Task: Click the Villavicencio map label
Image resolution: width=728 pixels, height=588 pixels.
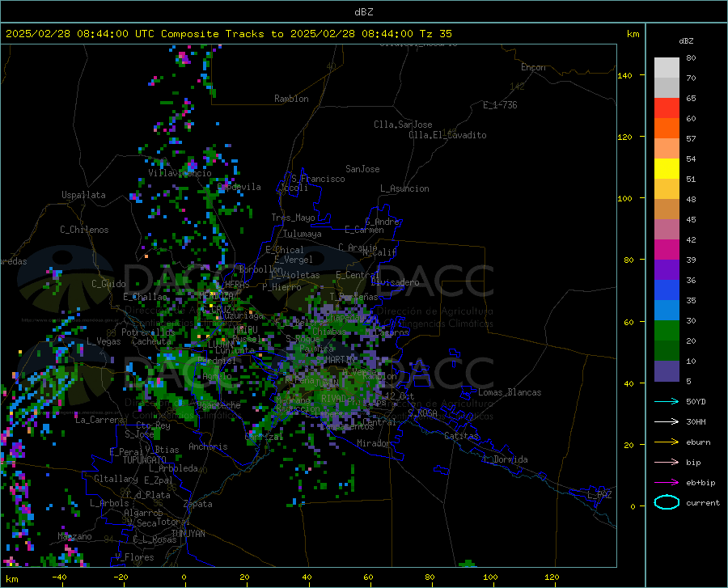Action: tap(180, 173)
